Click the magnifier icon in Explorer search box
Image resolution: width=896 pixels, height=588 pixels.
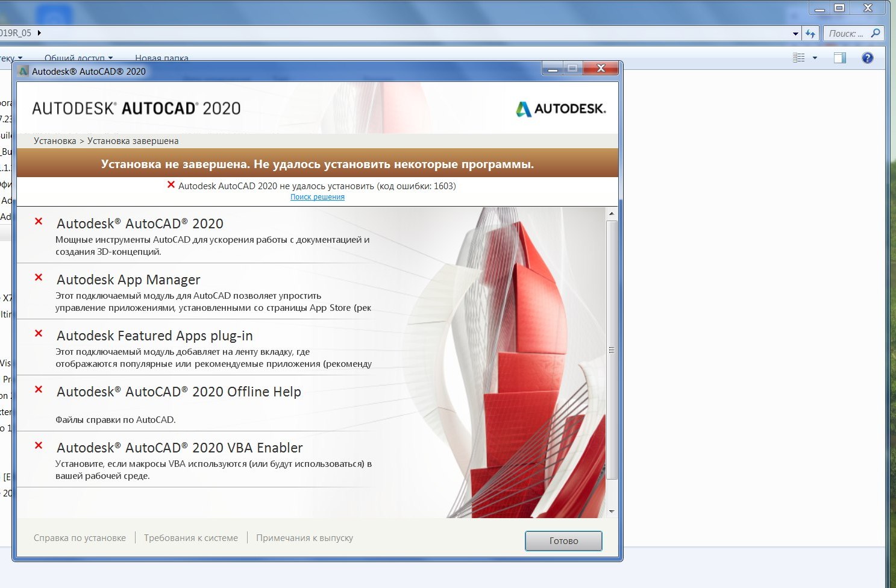[876, 33]
